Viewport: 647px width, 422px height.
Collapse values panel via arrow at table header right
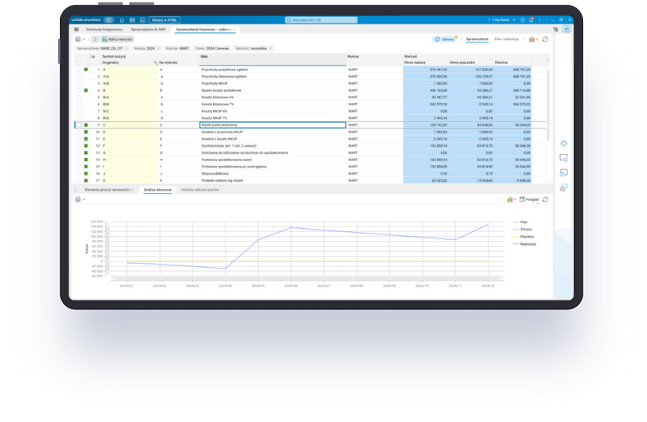click(x=548, y=59)
